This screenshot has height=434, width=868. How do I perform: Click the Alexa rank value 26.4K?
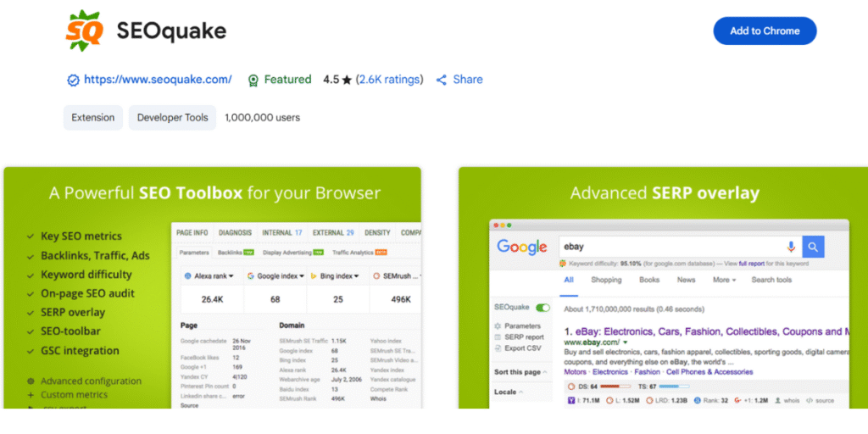coord(212,299)
